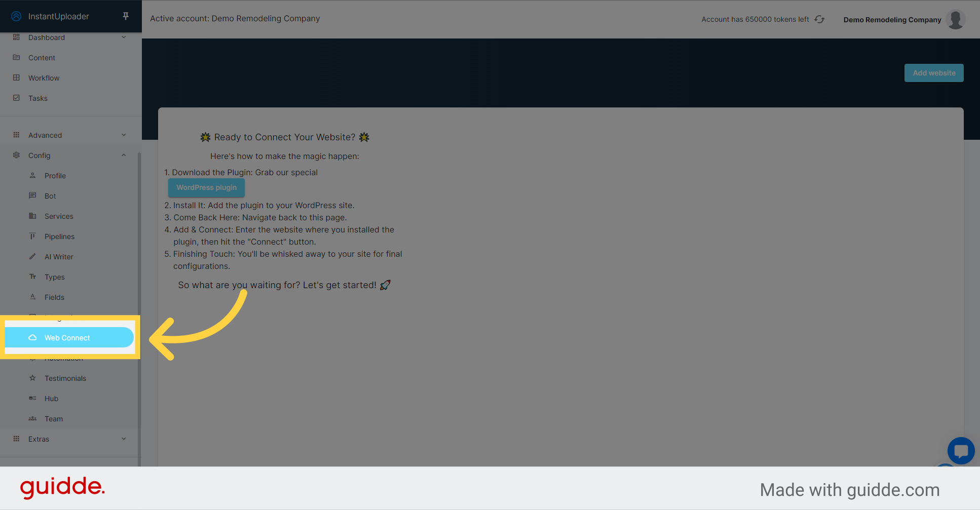Viewport: 980px width, 510px height.
Task: Click the Team people icon
Action: tap(32, 418)
